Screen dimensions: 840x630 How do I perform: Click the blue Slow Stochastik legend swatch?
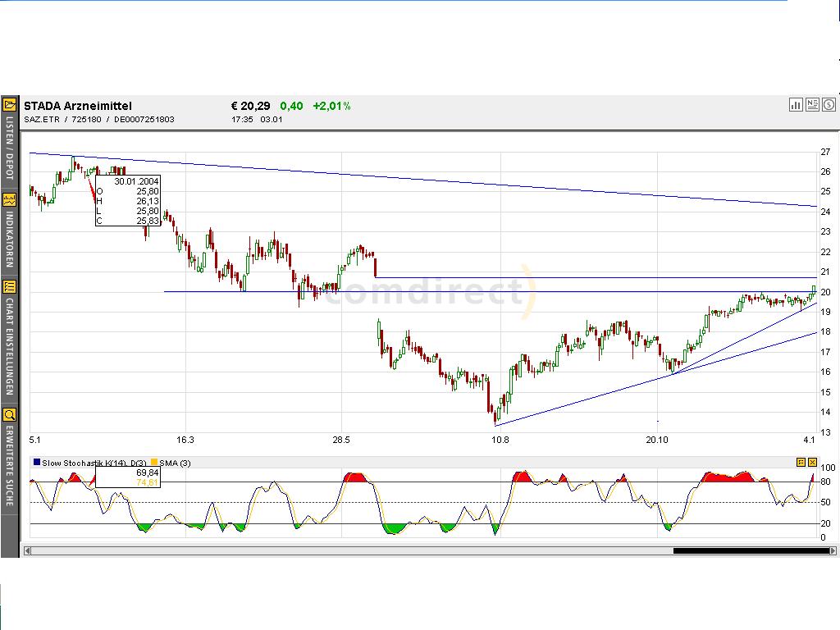click(x=36, y=463)
